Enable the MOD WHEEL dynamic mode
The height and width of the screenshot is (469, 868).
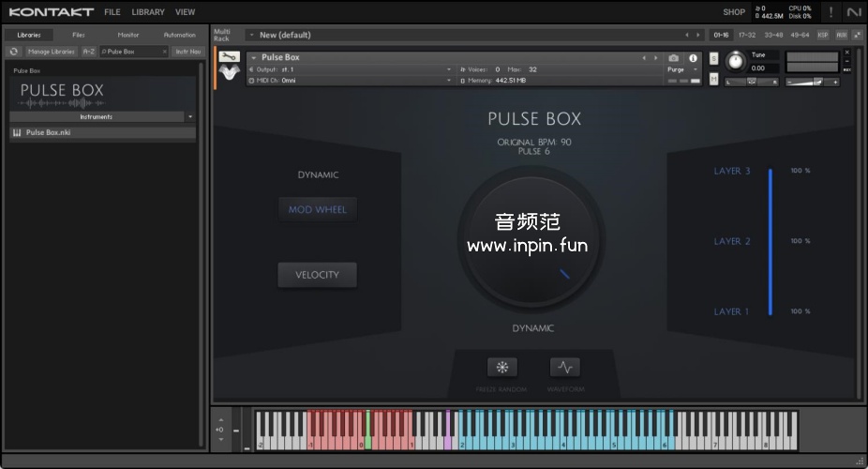coord(317,209)
